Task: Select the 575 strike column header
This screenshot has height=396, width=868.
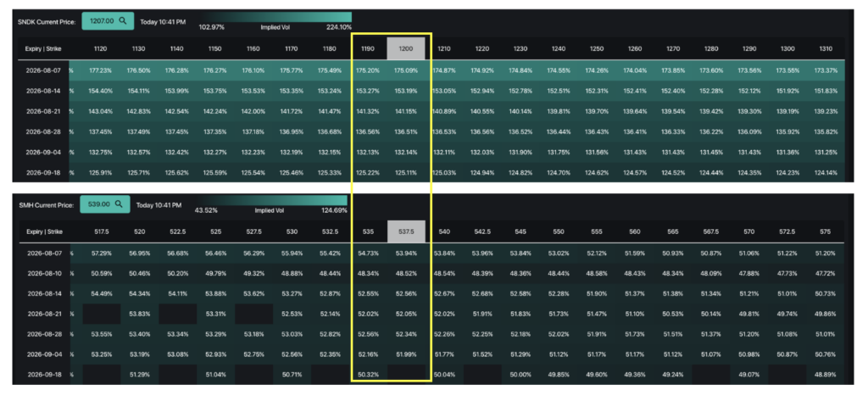Action: point(826,231)
